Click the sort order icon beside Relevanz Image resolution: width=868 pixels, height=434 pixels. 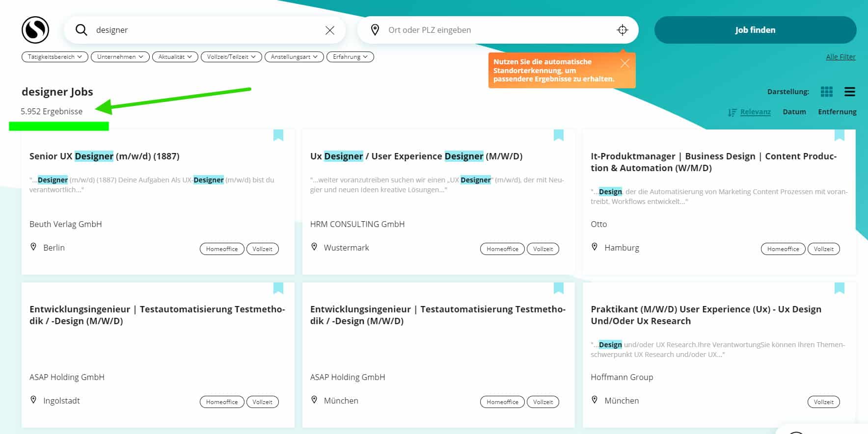(732, 112)
